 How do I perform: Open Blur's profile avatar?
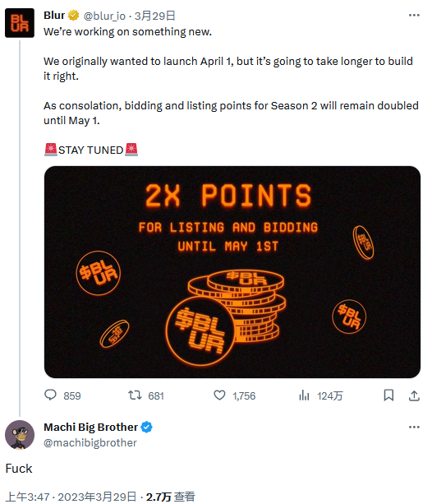click(20, 23)
